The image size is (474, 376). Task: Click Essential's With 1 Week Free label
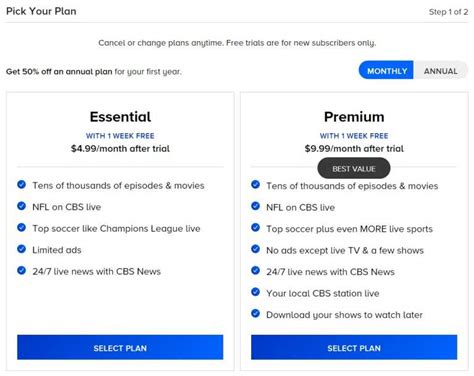[120, 136]
